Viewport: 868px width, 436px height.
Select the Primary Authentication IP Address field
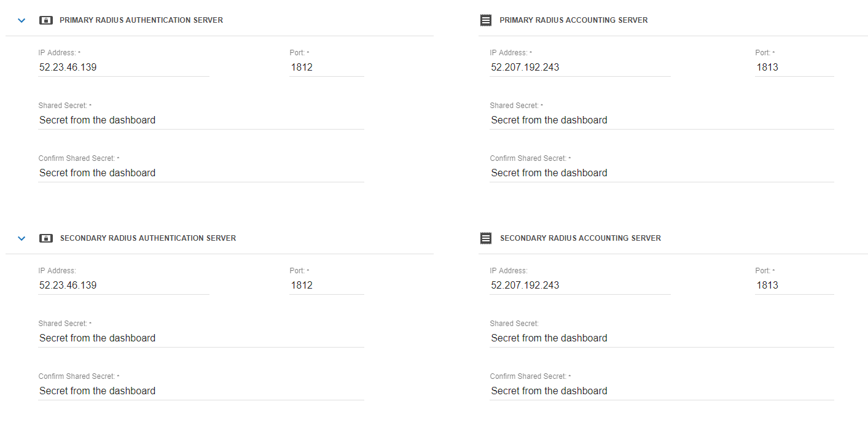click(123, 68)
